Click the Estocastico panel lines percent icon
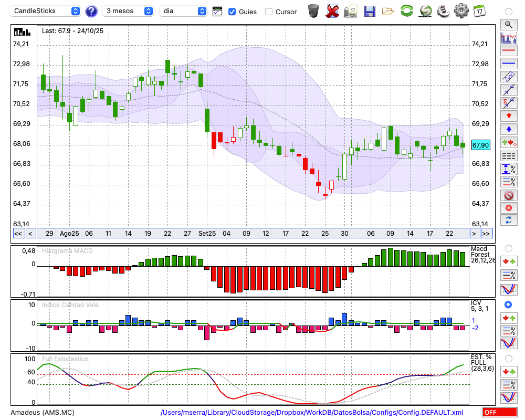The height and width of the screenshot is (420, 525). 509,384
